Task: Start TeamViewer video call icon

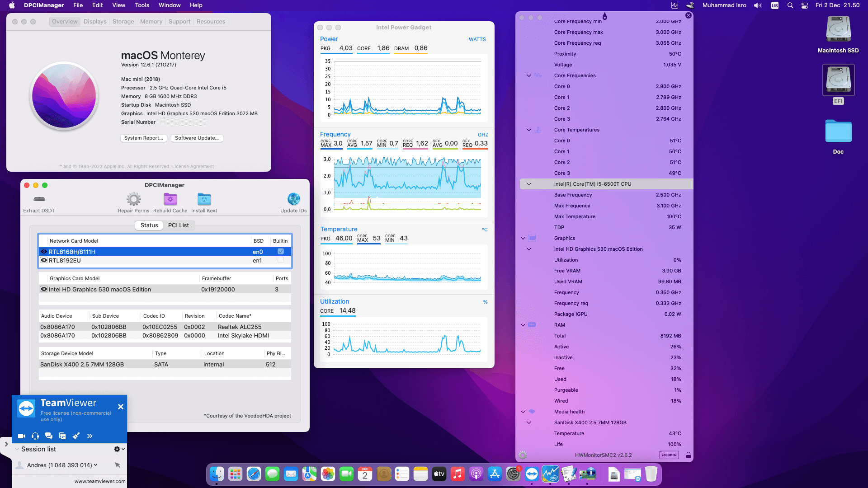Action: [x=22, y=436]
